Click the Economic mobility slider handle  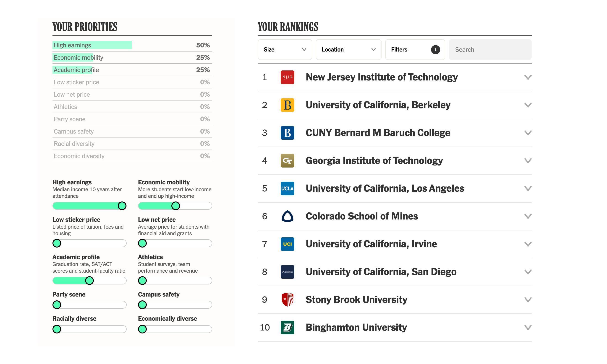175,206
